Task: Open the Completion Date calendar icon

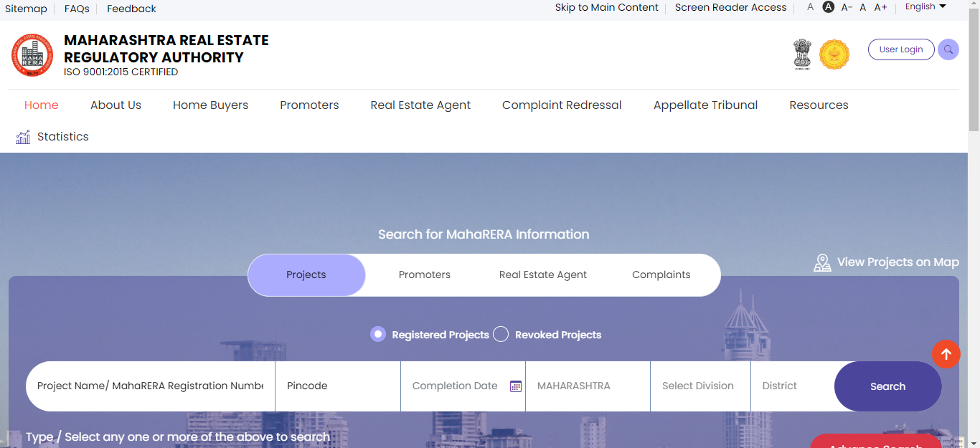Action: point(515,386)
